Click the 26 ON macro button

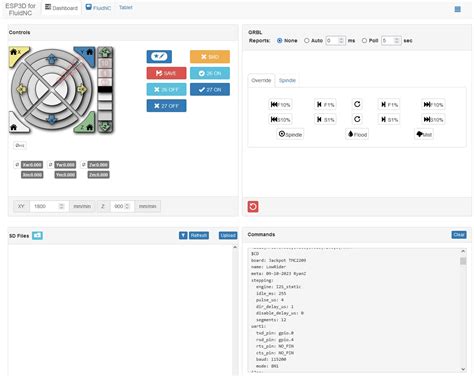tap(210, 73)
